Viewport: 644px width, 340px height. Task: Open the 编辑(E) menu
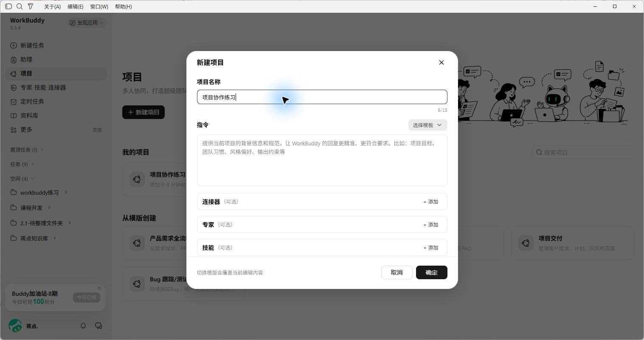pos(76,6)
